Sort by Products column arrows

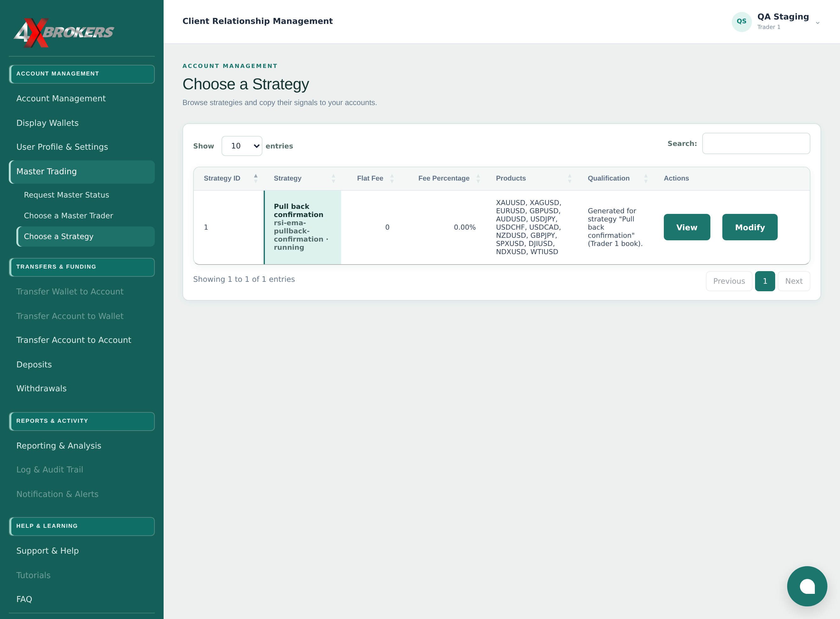click(569, 178)
